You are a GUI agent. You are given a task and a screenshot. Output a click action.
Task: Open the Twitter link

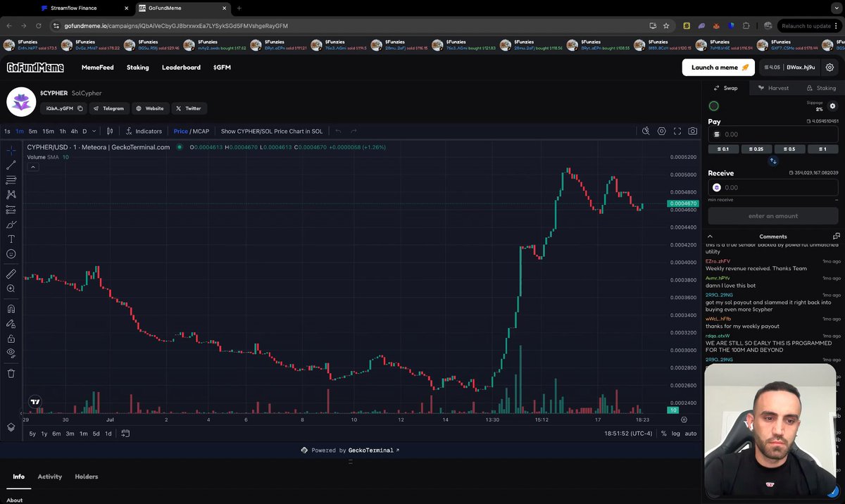pyautogui.click(x=189, y=108)
